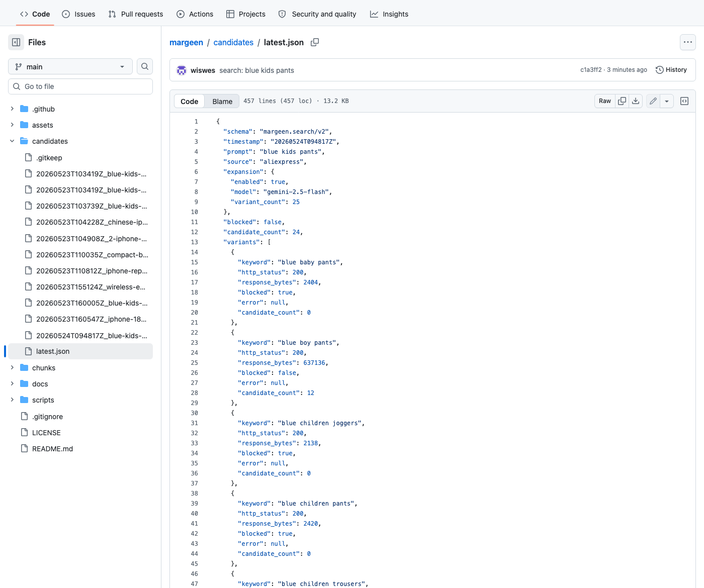The width and height of the screenshot is (704, 588).
Task: Expand the chunks folder chevron
Action: [x=12, y=367]
